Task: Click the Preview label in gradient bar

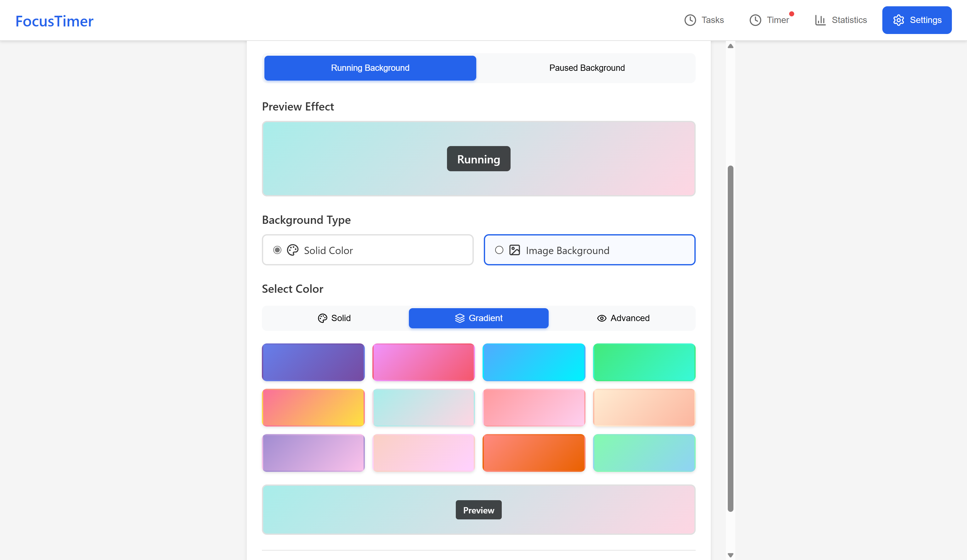Action: click(478, 510)
